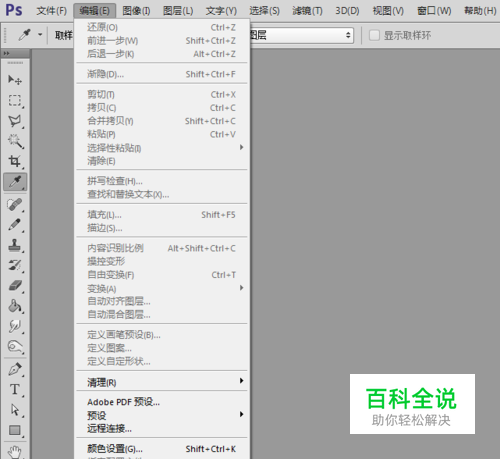This screenshot has height=459, width=500.
Task: Choose 远程连接 menu entry
Action: coord(162,428)
